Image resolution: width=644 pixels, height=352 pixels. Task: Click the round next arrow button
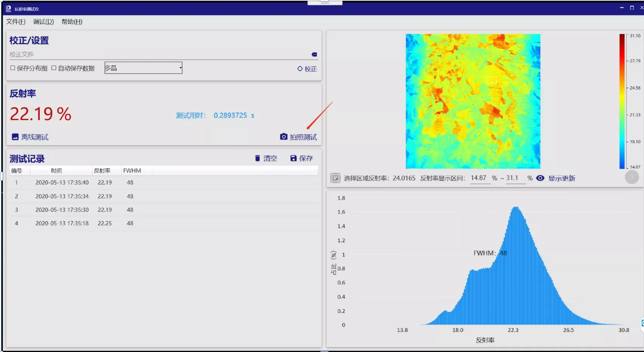click(x=632, y=177)
